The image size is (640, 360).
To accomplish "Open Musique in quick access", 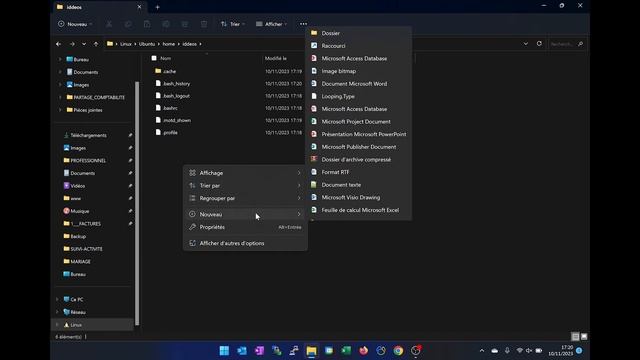I will (76, 211).
